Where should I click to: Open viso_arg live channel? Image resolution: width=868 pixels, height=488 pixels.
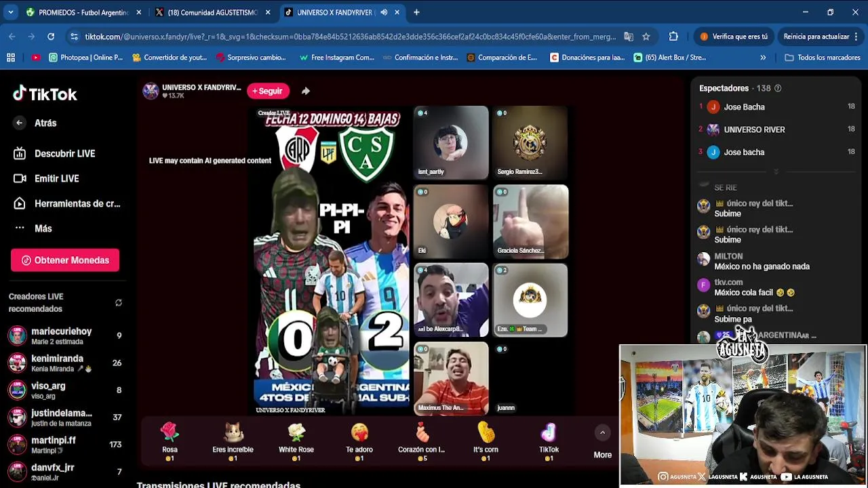(x=65, y=390)
